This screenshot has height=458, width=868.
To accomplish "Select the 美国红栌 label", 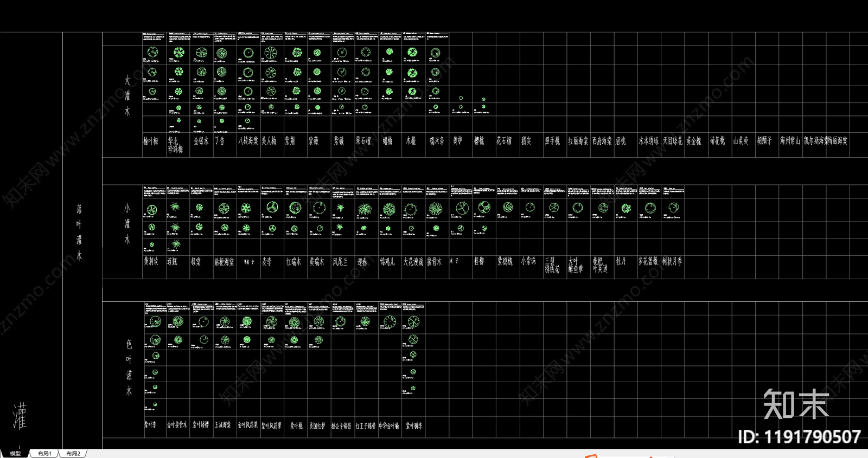I will 317,426.
